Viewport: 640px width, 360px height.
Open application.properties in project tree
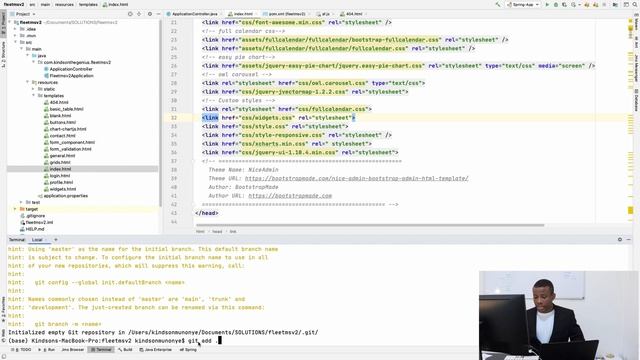click(x=63, y=196)
